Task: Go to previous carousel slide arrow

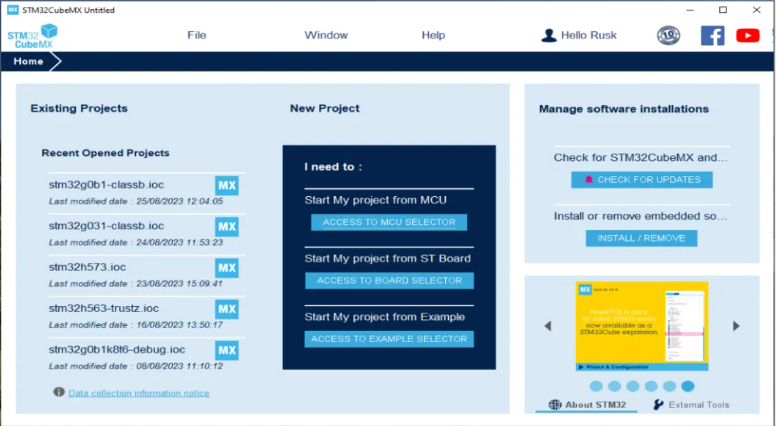Action: [547, 326]
